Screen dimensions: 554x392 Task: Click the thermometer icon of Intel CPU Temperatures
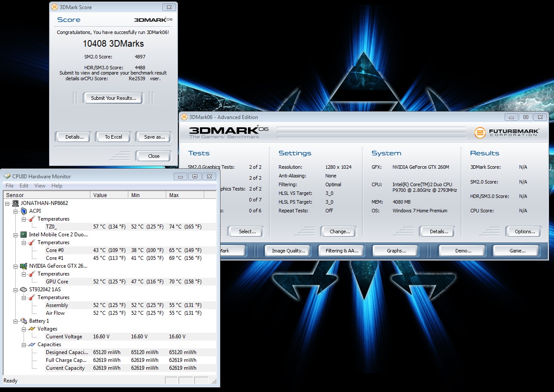tap(32, 242)
